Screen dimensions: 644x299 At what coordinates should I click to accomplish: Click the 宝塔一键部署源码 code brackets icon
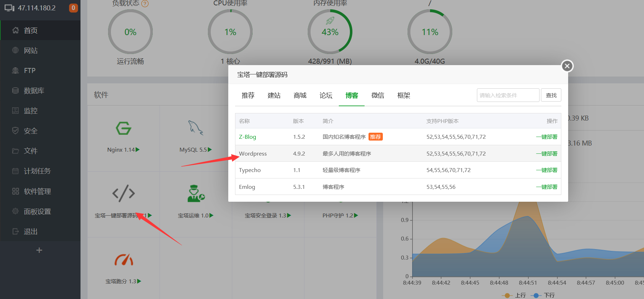pyautogui.click(x=123, y=193)
